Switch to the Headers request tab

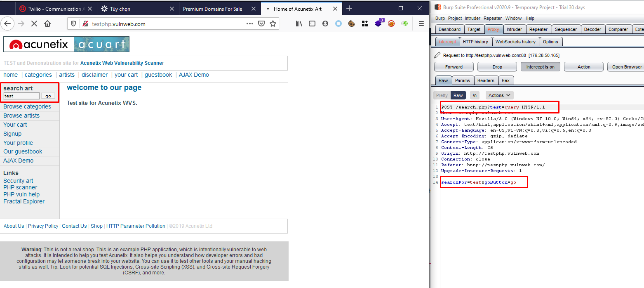(x=486, y=80)
